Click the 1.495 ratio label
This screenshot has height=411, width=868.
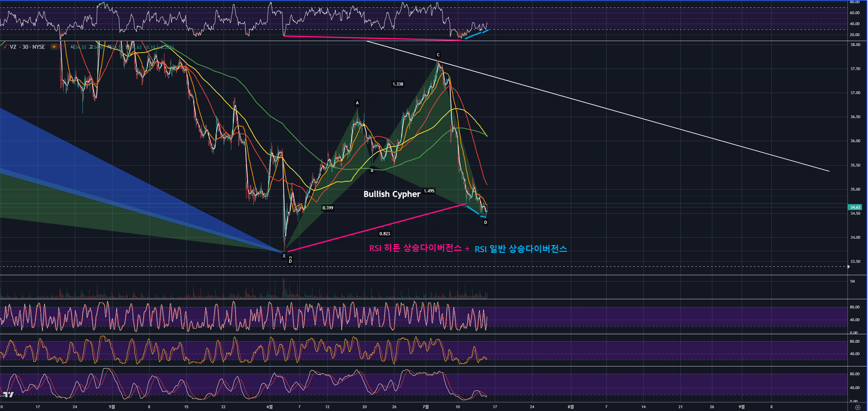[x=429, y=191]
